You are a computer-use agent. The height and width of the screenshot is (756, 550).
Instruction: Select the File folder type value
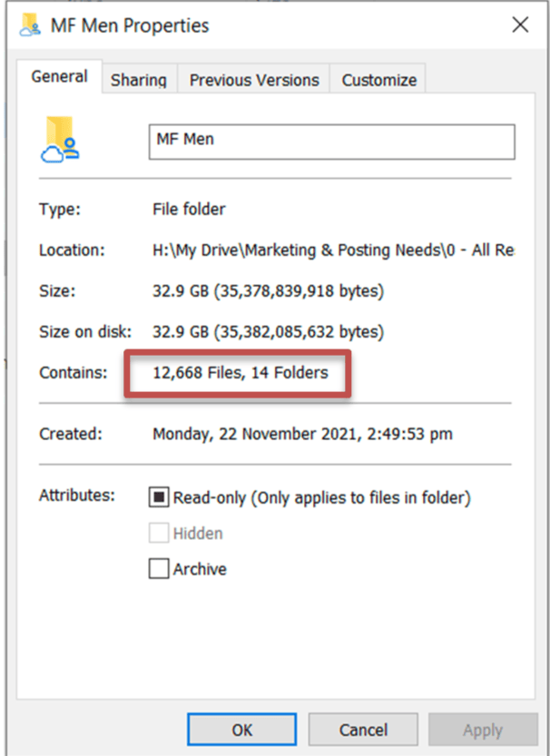coord(189,210)
